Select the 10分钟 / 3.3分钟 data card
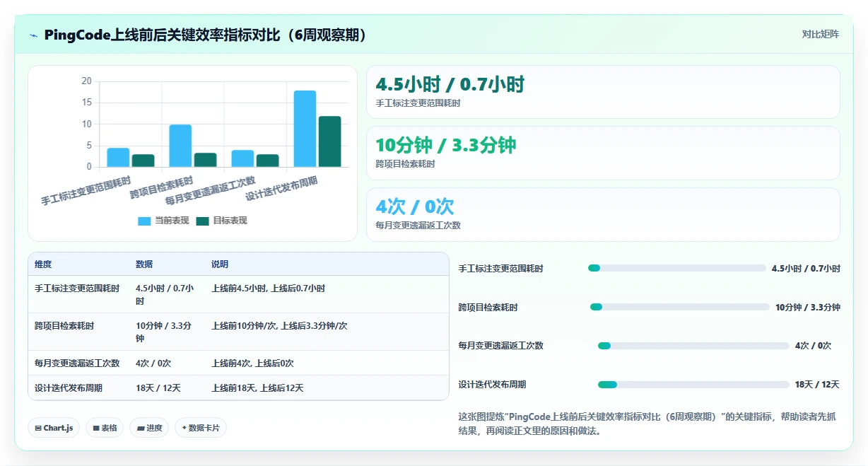868x466 pixels. coord(603,153)
